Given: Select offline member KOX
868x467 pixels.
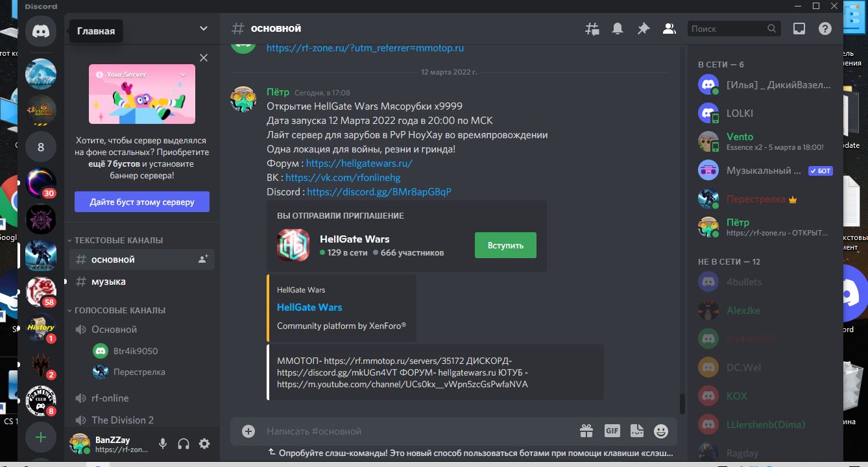Looking at the screenshot, I should point(766,396).
